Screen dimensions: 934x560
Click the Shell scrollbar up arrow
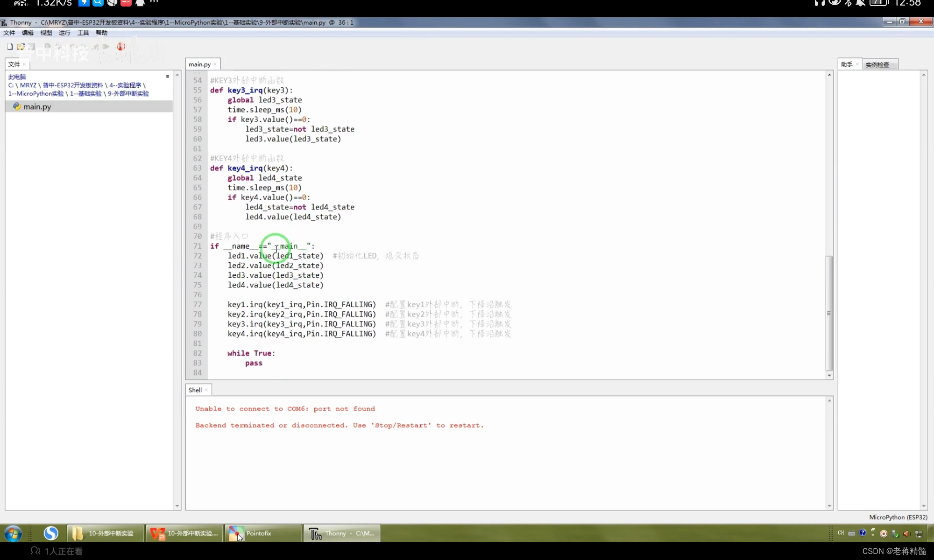(829, 400)
